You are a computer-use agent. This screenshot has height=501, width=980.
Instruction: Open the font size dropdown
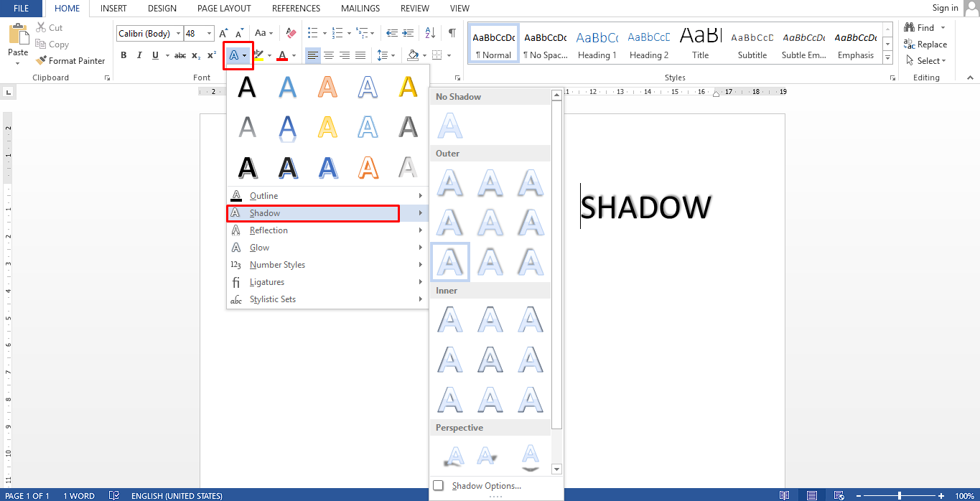coord(210,34)
